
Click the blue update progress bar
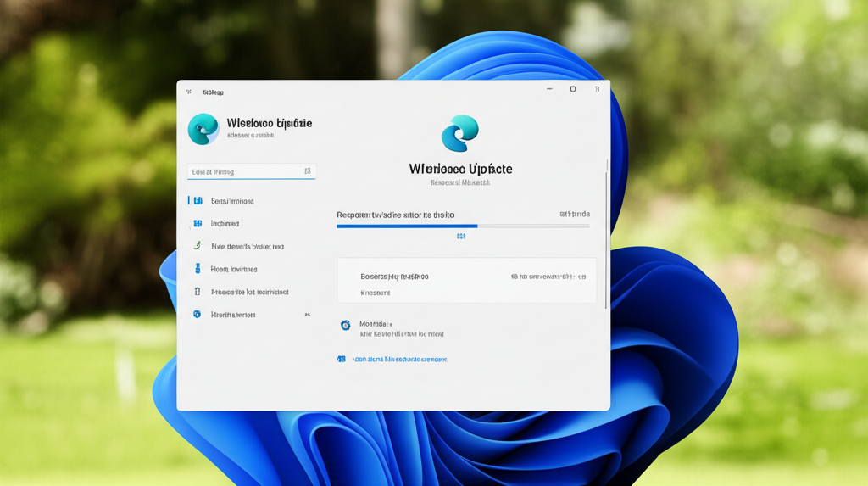[407, 226]
